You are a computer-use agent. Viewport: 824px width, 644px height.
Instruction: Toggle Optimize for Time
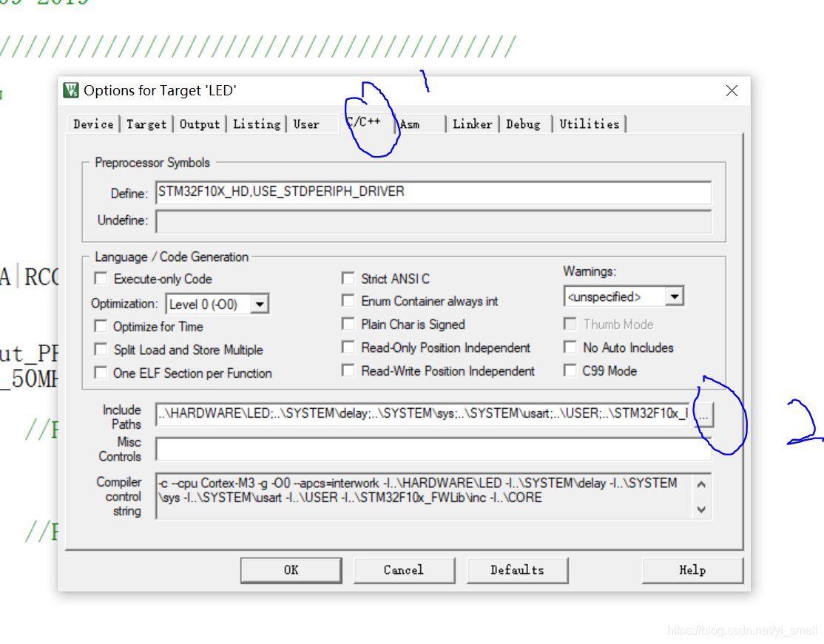coord(101,326)
